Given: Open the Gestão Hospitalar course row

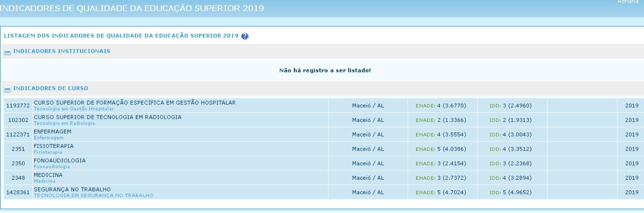Looking at the screenshot, I should point(134,103).
